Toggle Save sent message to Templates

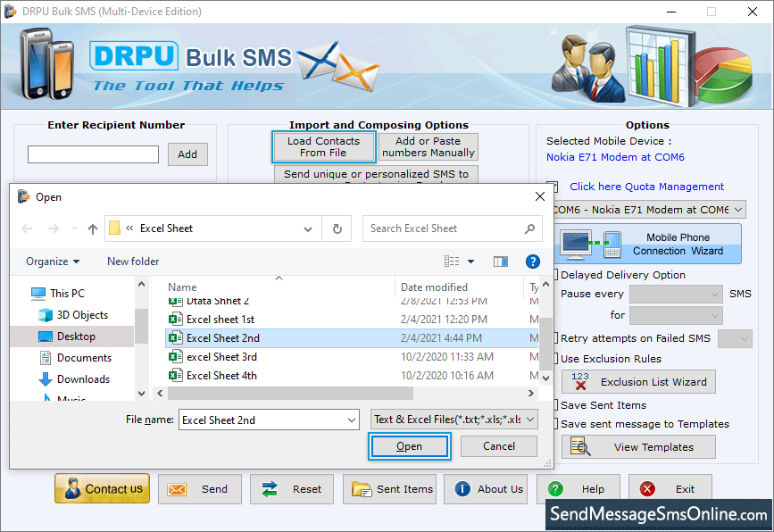(555, 424)
